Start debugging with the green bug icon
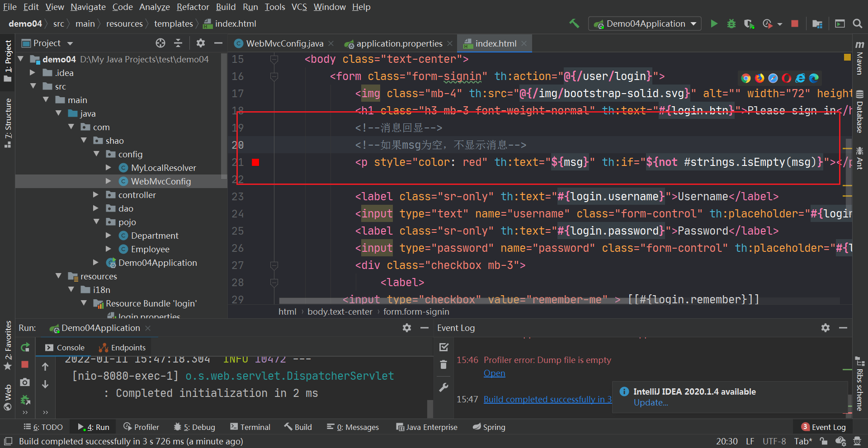 tap(731, 24)
